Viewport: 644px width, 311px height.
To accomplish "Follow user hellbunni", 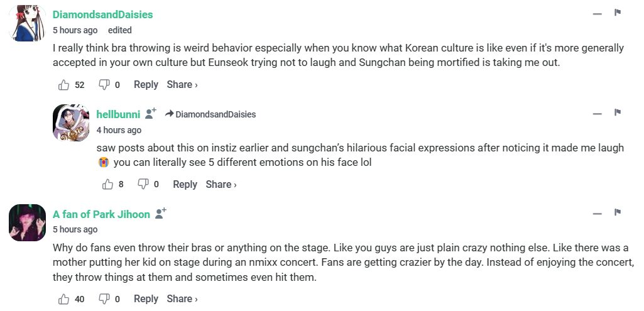I will (x=151, y=114).
